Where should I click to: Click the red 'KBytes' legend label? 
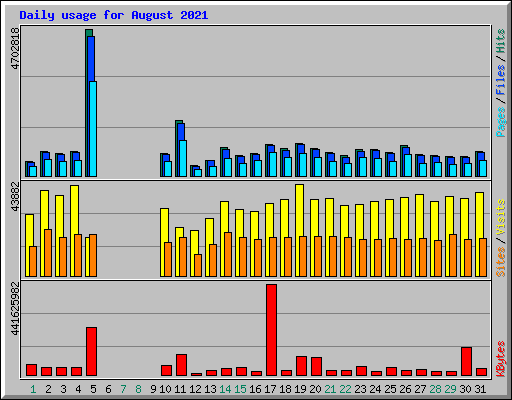click(x=501, y=359)
